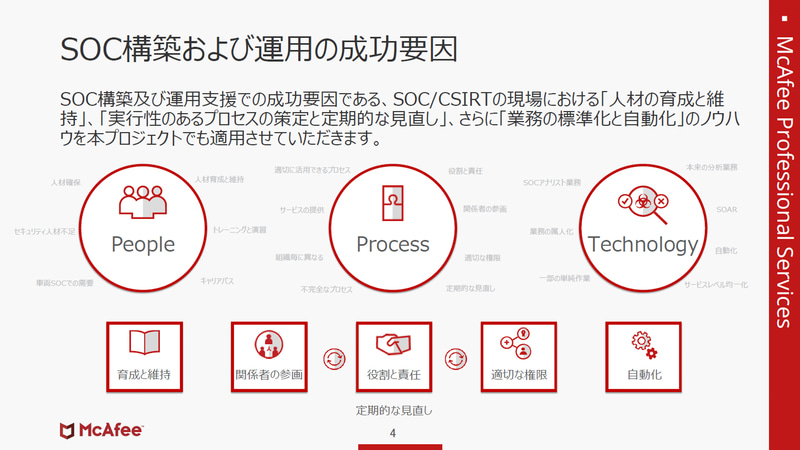Click the gears automation icon
Image resolution: width=800 pixels, height=450 pixels.
pos(644,345)
